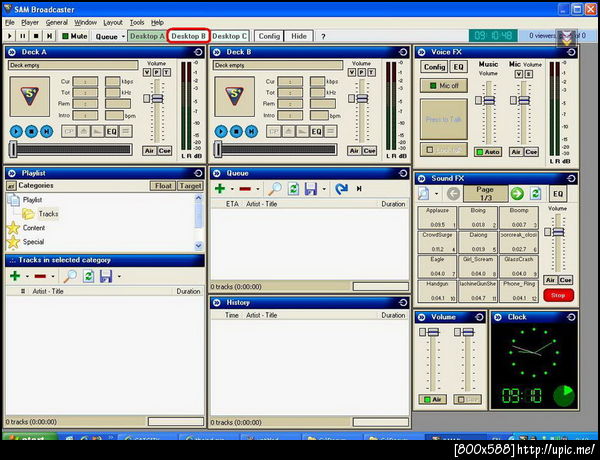Open the Config button in top toolbar
The image size is (600, 460).
pyautogui.click(x=269, y=36)
